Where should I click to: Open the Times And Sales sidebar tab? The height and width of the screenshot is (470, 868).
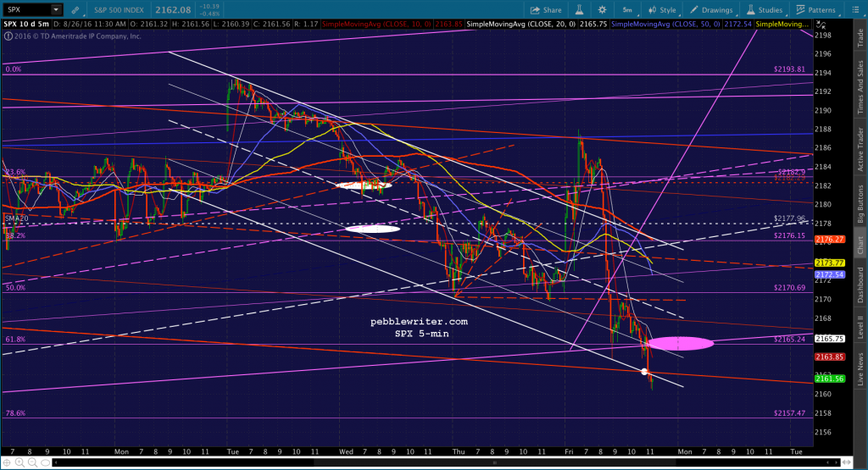point(860,87)
